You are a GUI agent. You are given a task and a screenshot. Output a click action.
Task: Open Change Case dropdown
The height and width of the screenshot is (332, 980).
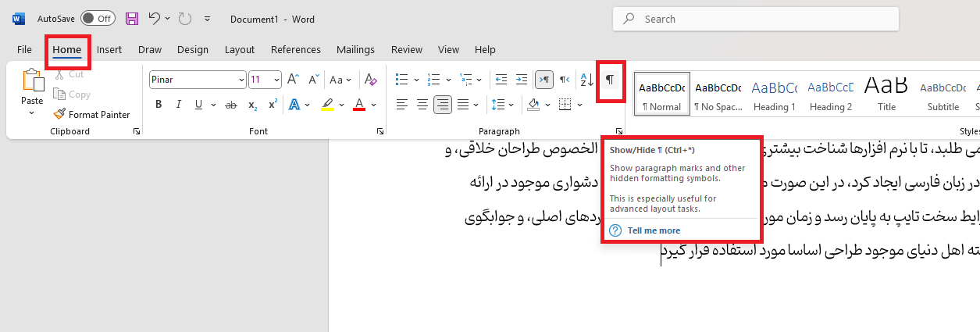[340, 80]
